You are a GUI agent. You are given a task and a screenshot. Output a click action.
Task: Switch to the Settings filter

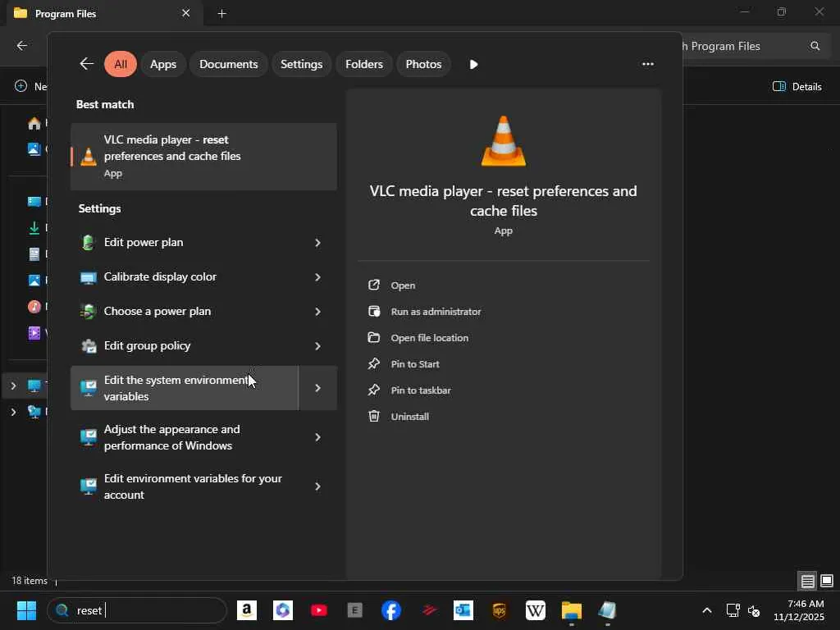coord(302,64)
